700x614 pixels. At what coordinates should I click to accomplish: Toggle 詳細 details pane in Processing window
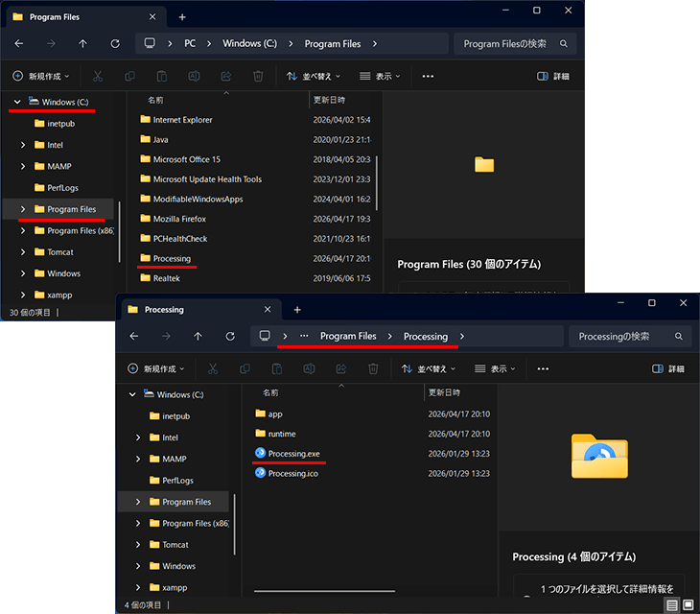click(668, 368)
